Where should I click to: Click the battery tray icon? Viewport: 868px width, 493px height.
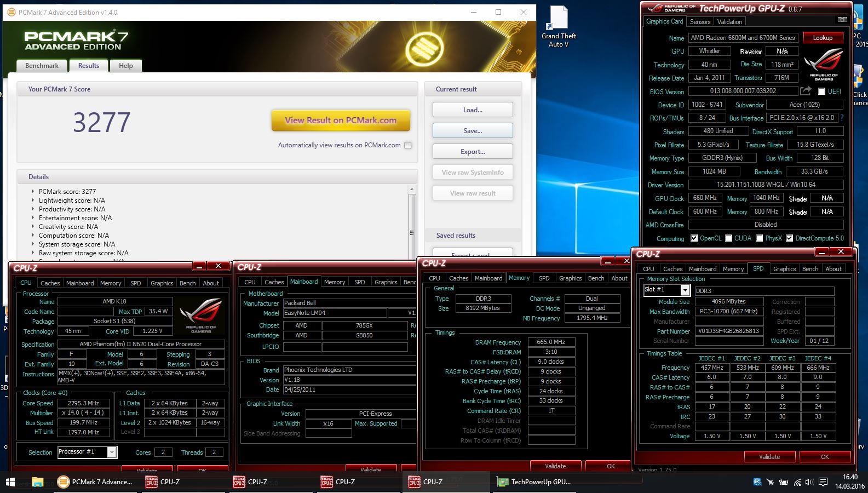pyautogui.click(x=784, y=482)
